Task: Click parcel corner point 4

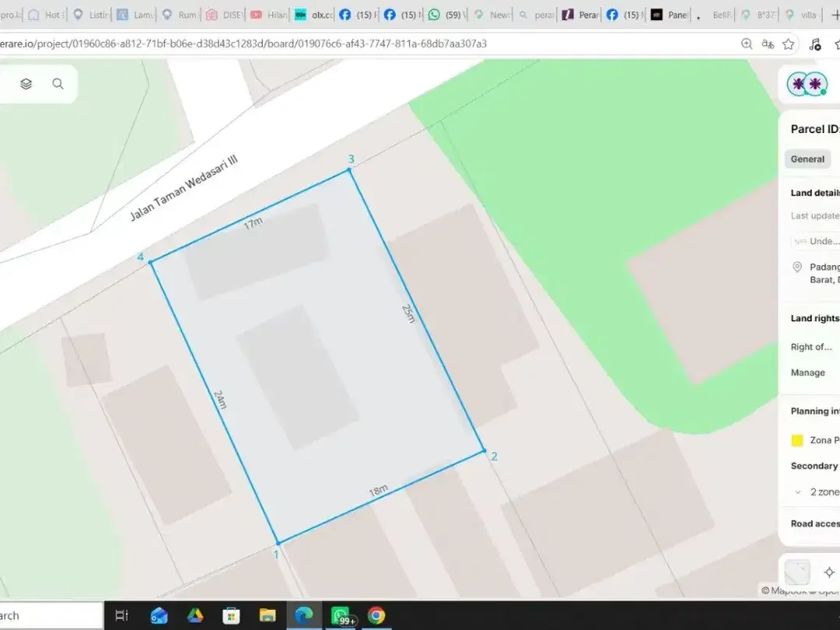Action: click(151, 262)
